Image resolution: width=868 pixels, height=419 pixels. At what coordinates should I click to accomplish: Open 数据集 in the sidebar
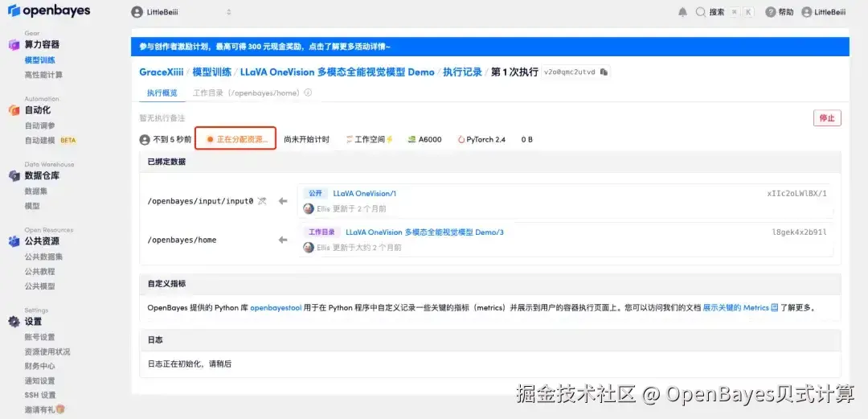click(x=36, y=191)
